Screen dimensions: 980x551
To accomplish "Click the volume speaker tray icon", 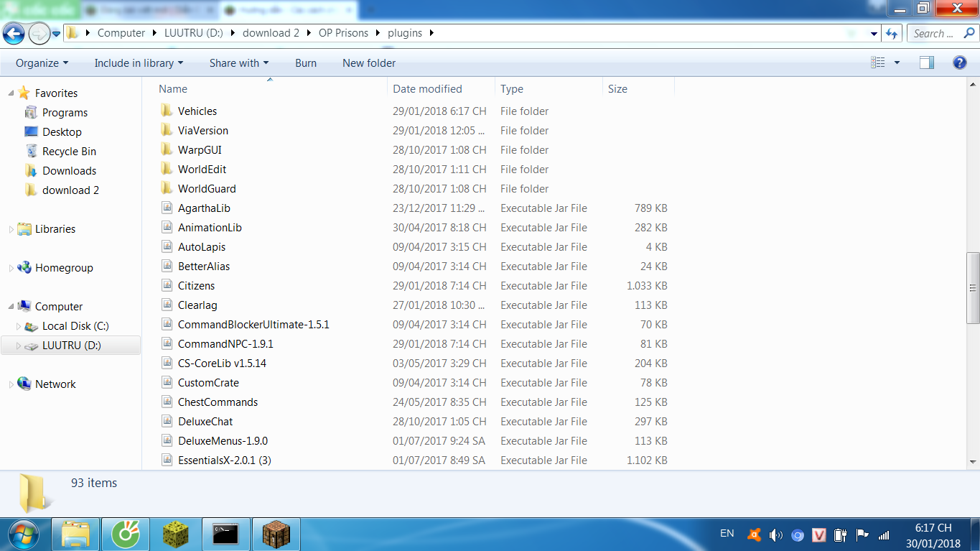I will [x=775, y=534].
